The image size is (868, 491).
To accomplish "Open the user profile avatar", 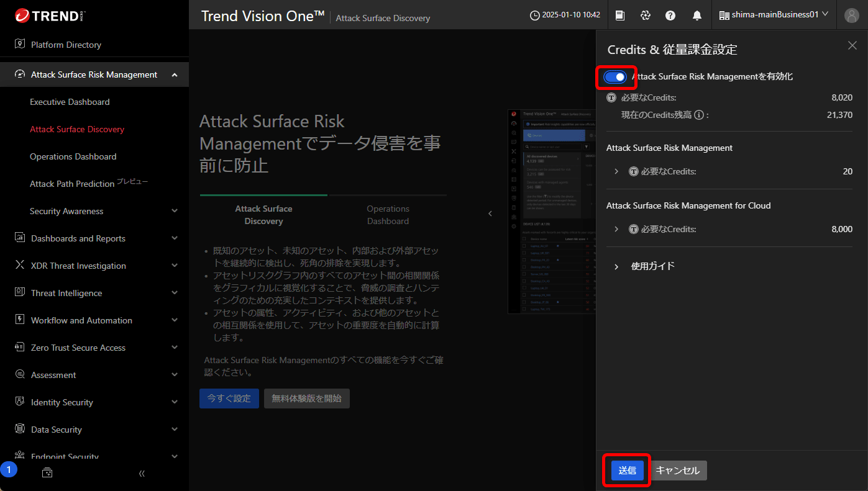I will [x=852, y=15].
